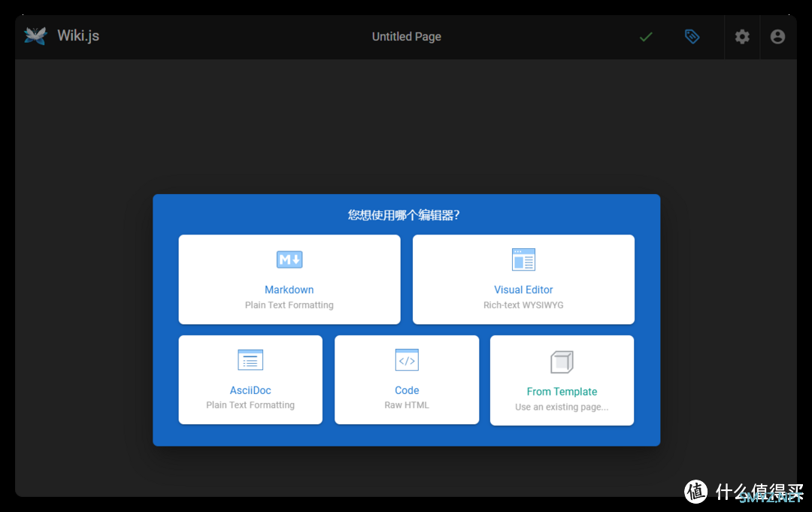
Task: Click the green checkmark save icon
Action: click(646, 37)
